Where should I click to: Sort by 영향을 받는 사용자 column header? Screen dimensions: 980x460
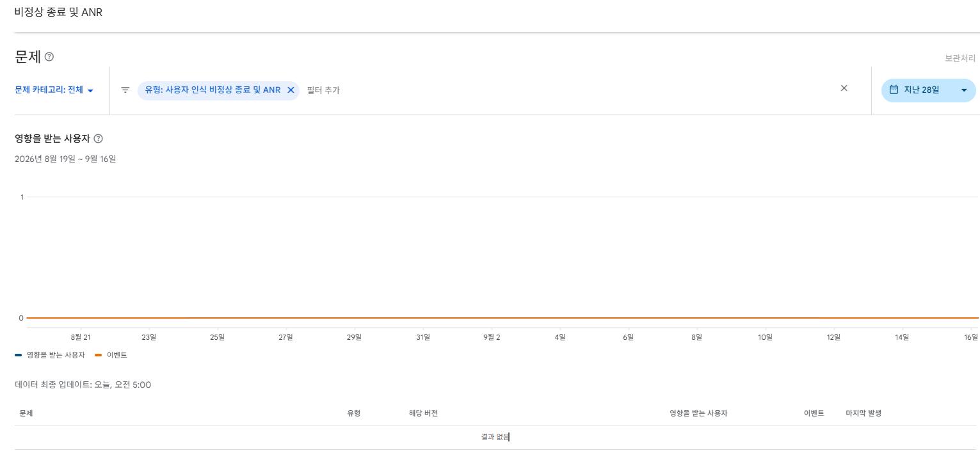click(698, 413)
